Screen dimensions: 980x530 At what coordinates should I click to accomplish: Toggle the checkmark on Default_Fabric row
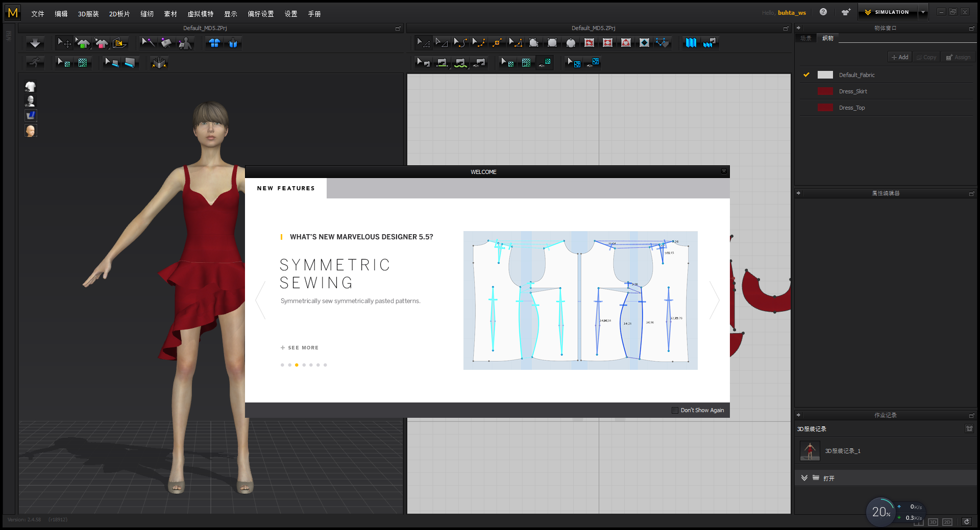(806, 74)
